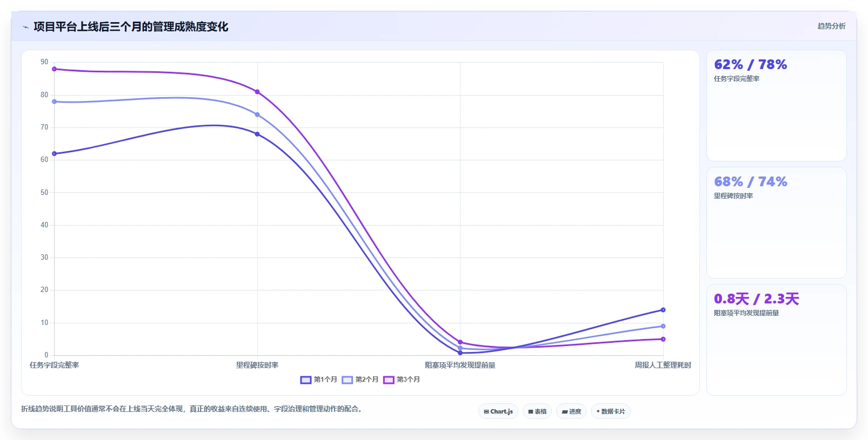Click the y-axis tick label 20

pyautogui.click(x=44, y=290)
